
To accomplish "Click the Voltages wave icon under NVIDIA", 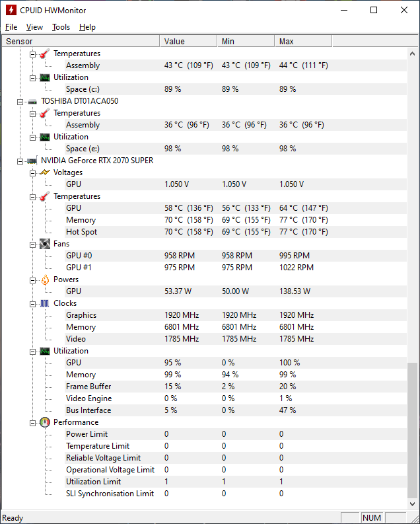I will [x=44, y=172].
